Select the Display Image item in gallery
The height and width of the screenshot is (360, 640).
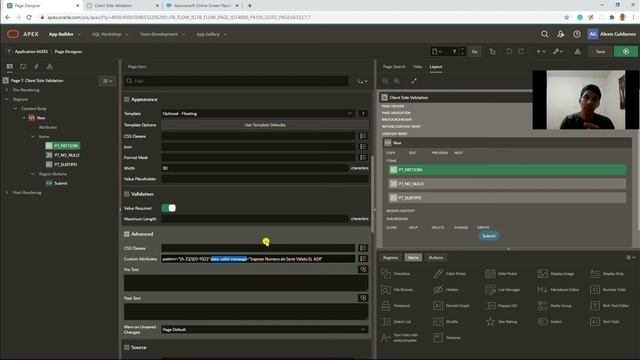click(556, 273)
